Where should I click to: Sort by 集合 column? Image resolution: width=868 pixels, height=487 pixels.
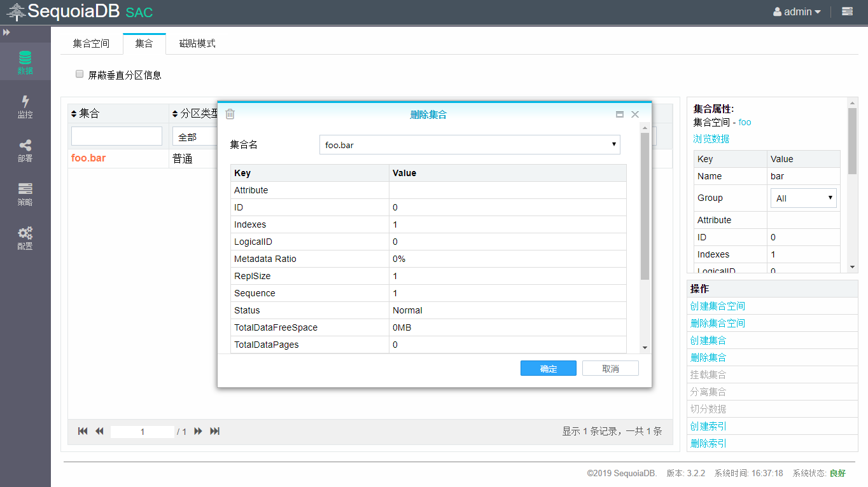(x=85, y=114)
